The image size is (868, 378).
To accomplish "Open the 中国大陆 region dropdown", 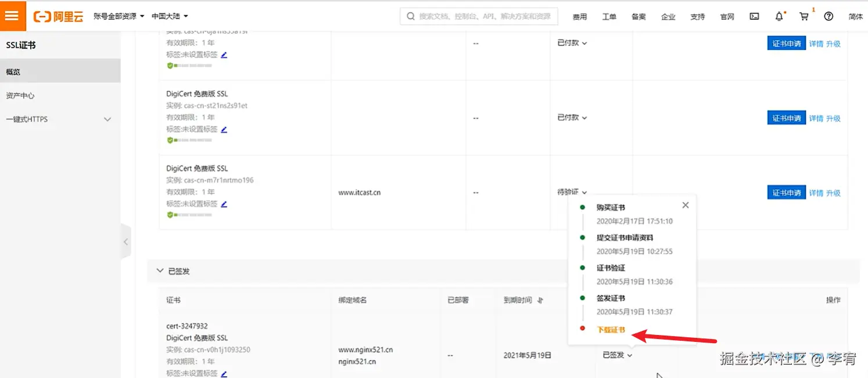I will (170, 16).
